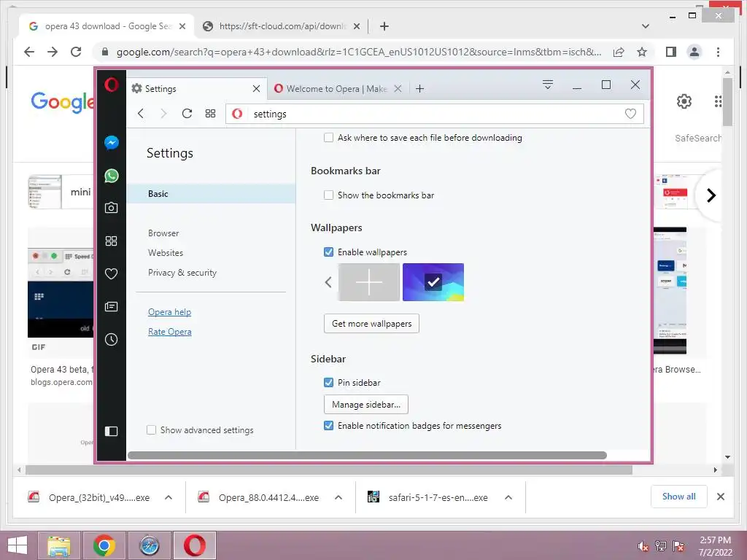Open Chrome profile avatar
The image size is (747, 560).
[x=694, y=52]
